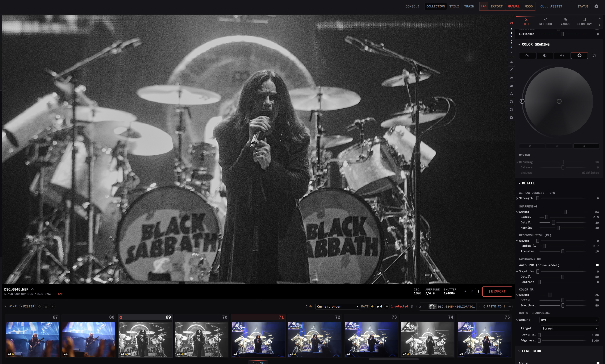Click the drag handle icon beside 92/91
The image size is (605, 364).
click(6, 307)
